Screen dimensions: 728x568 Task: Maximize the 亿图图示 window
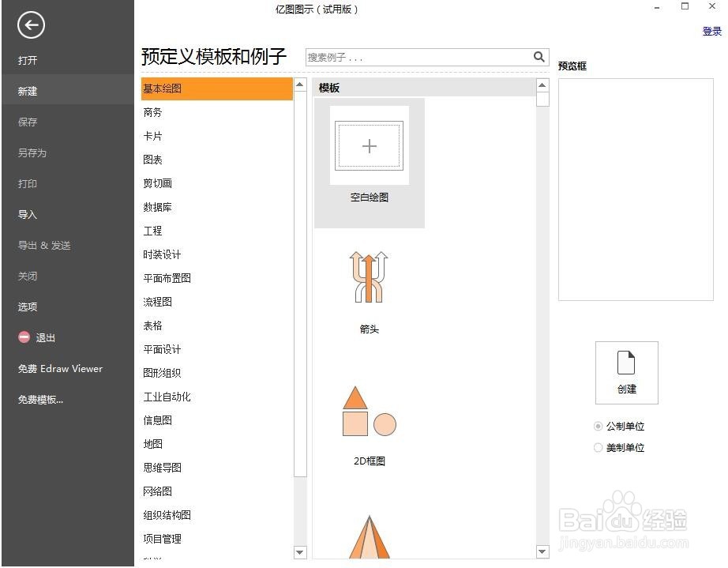click(x=685, y=6)
